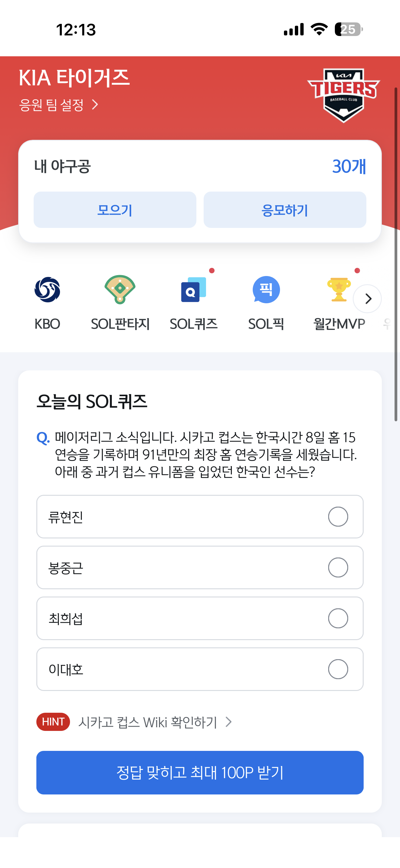Open the 월간MVP trophy icon
The width and height of the screenshot is (400, 868).
pos(339,290)
